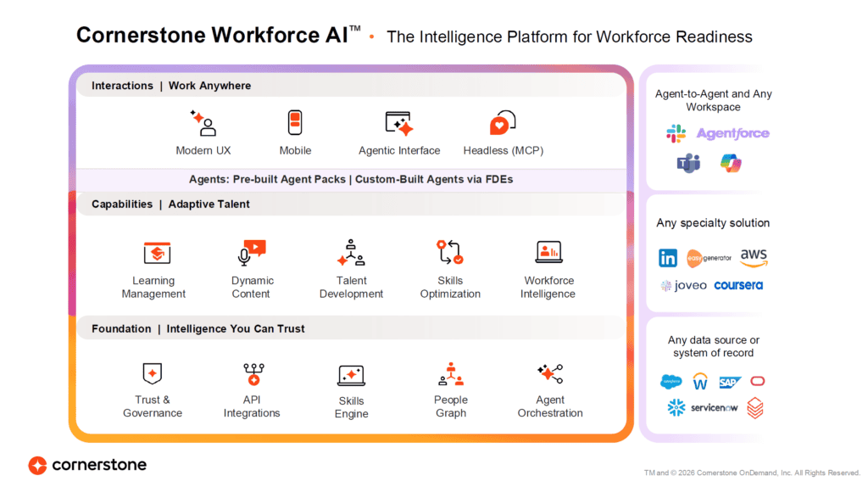Select the blue Snowflake logo
868x487 pixels.
click(676, 408)
